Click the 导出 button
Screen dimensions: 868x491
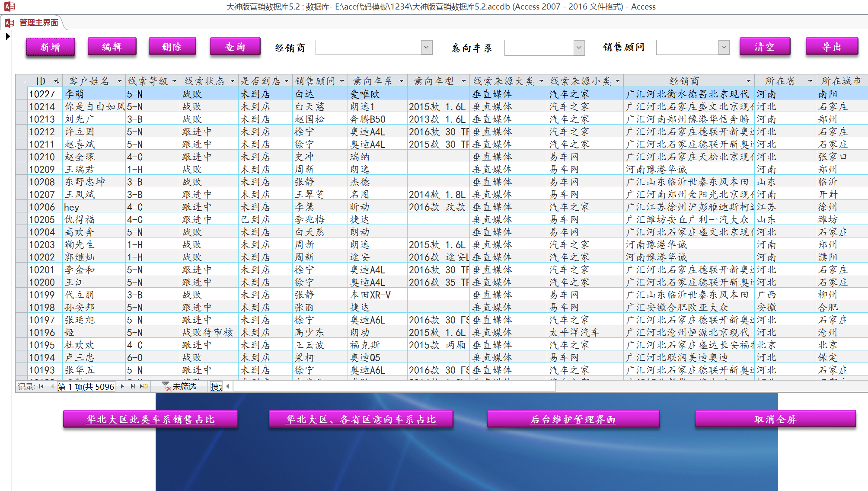click(832, 47)
